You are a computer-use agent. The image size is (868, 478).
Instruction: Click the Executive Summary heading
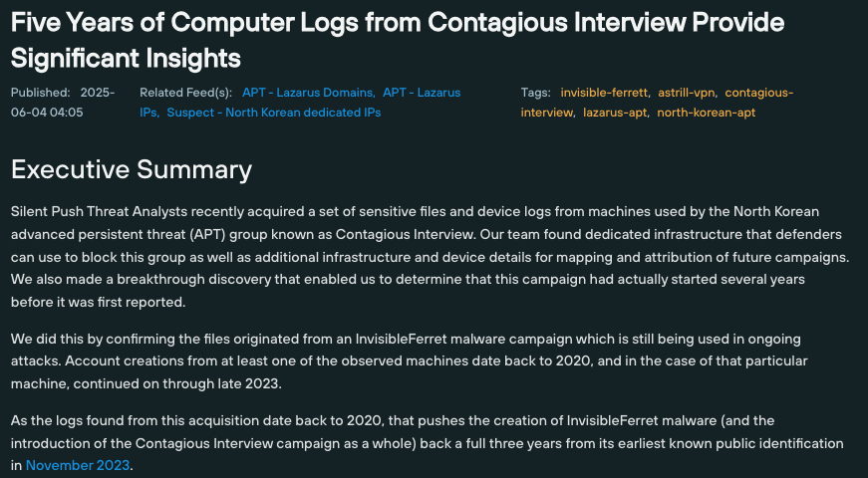click(x=132, y=169)
